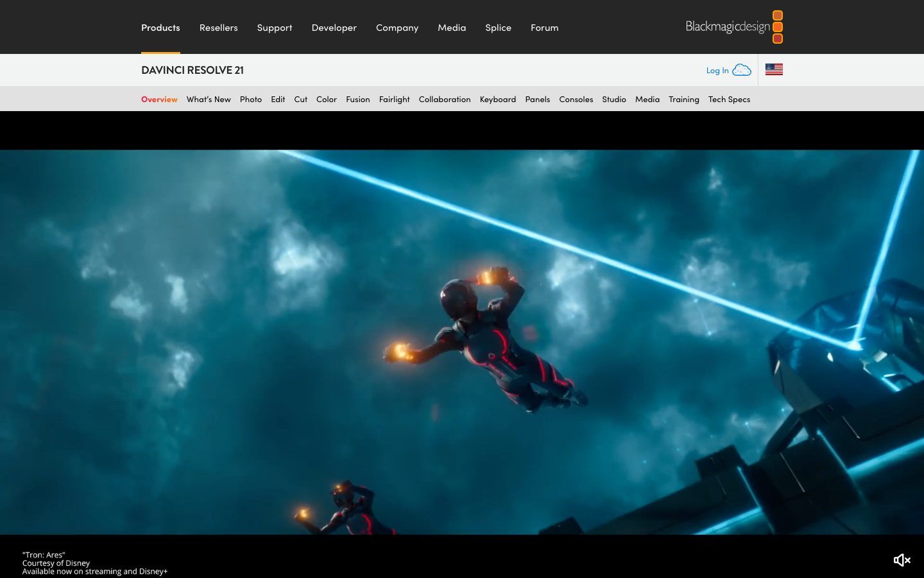Image resolution: width=924 pixels, height=578 pixels.
Task: Unmute the video with speaker icon
Action: pyautogui.click(x=902, y=560)
